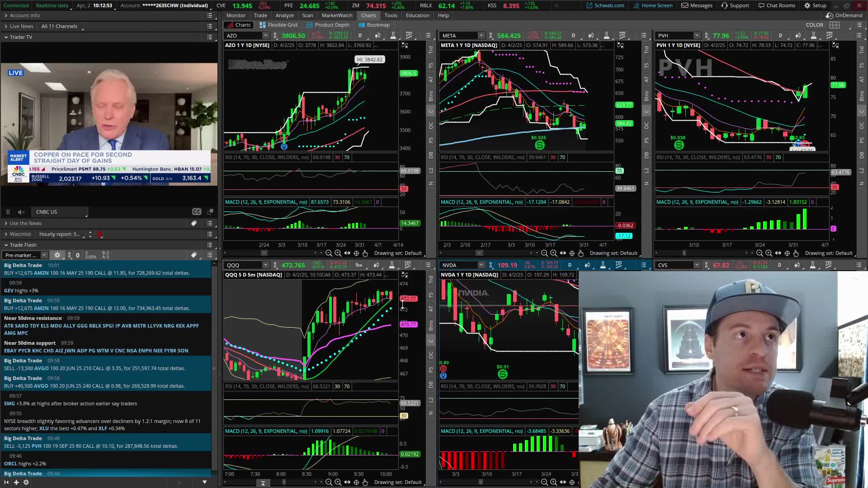The image size is (868, 488).
Task: Open the Monitor tab
Action: (236, 15)
